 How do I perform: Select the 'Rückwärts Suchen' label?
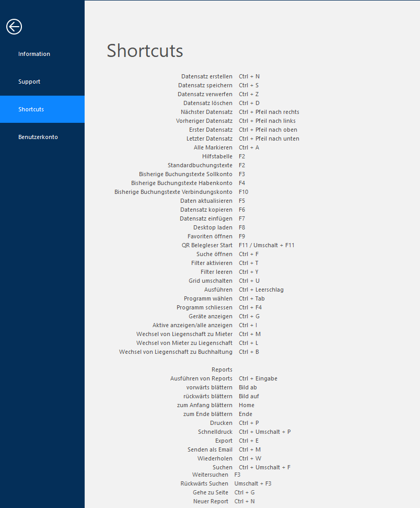point(204,483)
